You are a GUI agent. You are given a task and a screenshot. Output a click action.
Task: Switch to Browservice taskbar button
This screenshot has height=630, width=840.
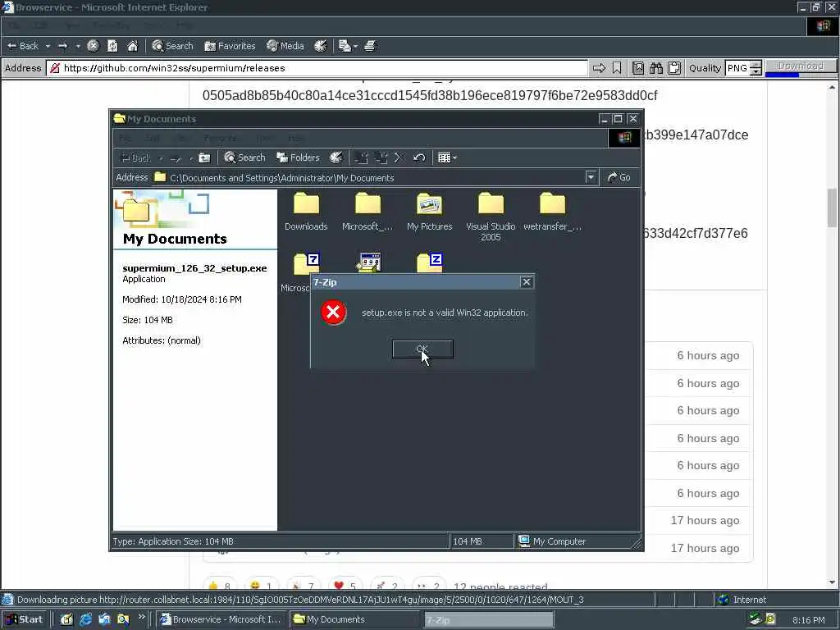221,619
